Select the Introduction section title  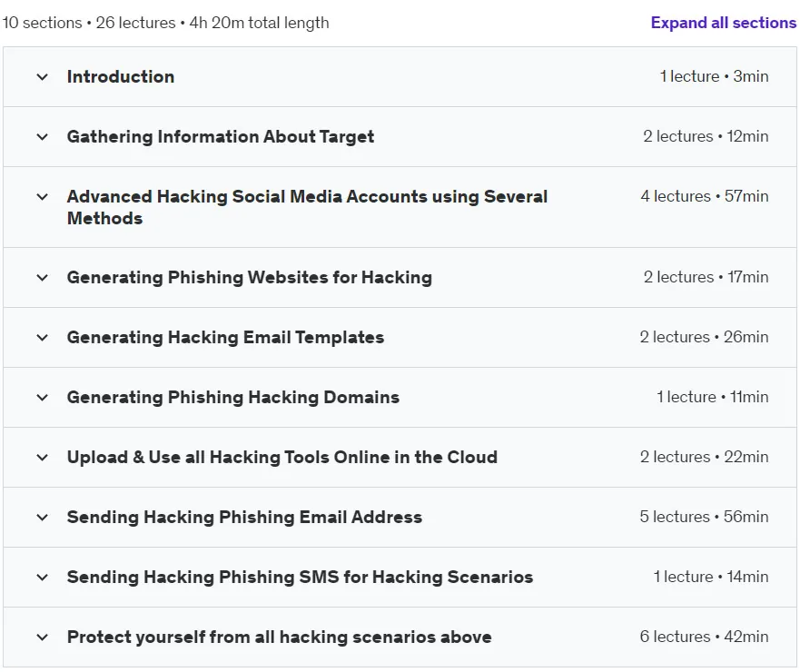tap(121, 76)
